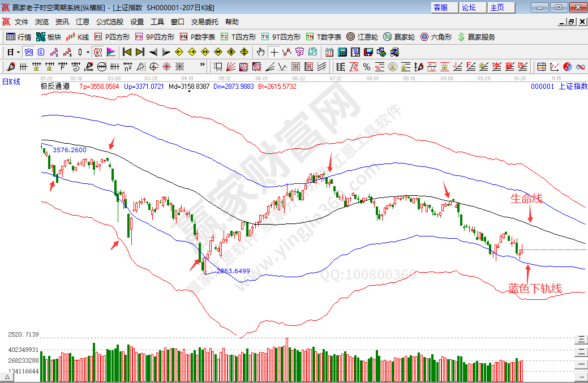Click the percent sign drawing tool
This screenshot has height=383, width=588.
click(367, 67)
